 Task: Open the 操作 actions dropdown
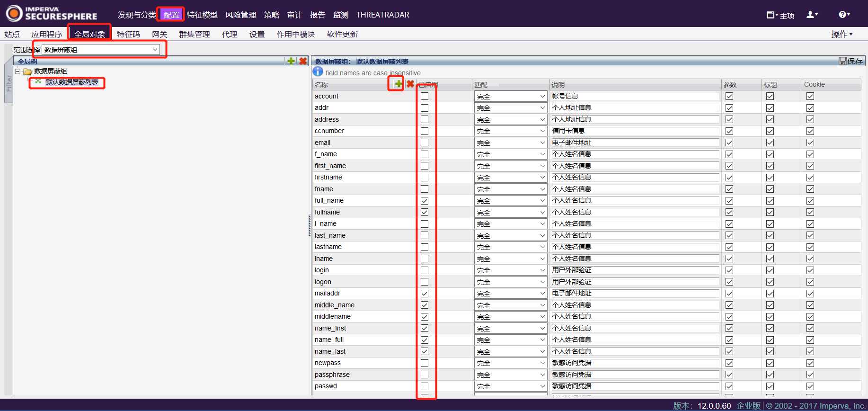pyautogui.click(x=842, y=34)
